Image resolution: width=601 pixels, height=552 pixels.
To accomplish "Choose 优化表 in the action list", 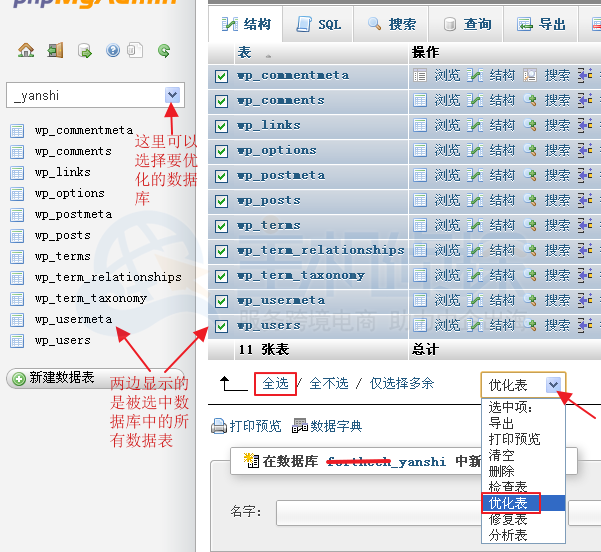I will point(523,503).
